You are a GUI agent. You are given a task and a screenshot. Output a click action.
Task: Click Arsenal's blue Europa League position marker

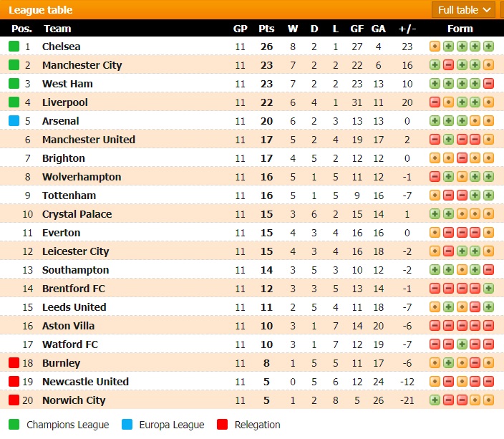14,121
